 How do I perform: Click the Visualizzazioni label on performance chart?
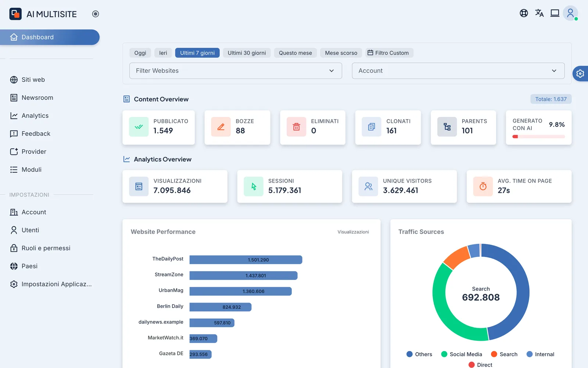(x=353, y=232)
